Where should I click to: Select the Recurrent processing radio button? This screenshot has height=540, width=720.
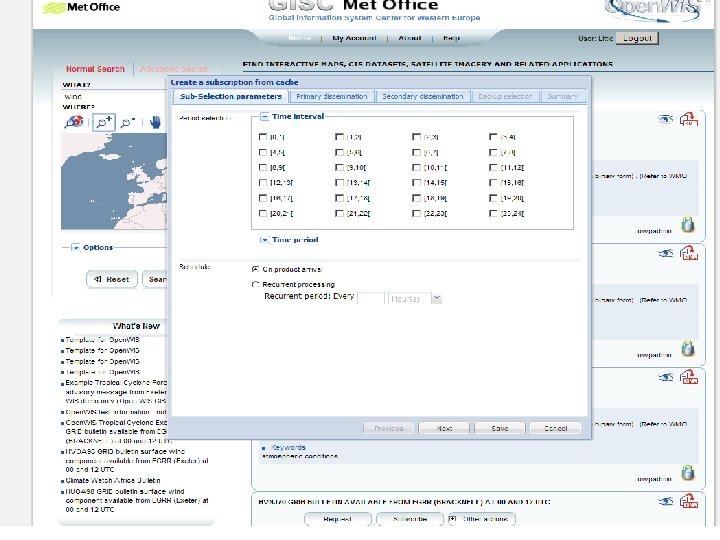point(255,285)
